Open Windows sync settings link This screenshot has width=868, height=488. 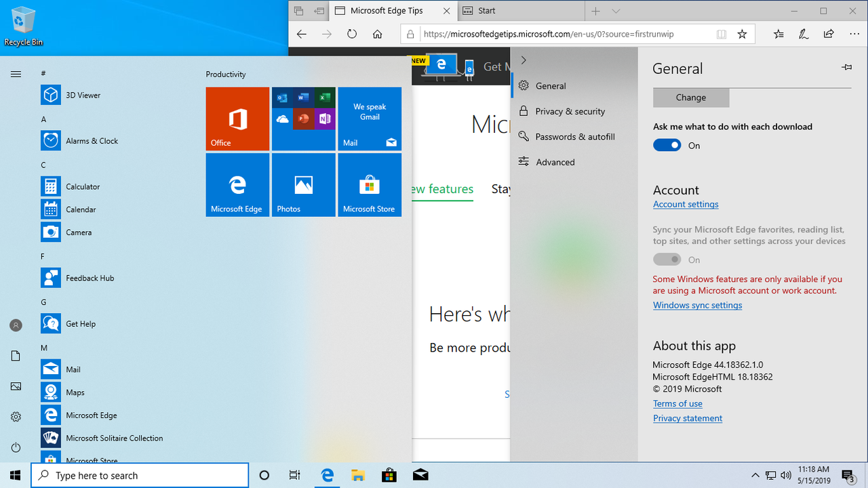(x=697, y=305)
